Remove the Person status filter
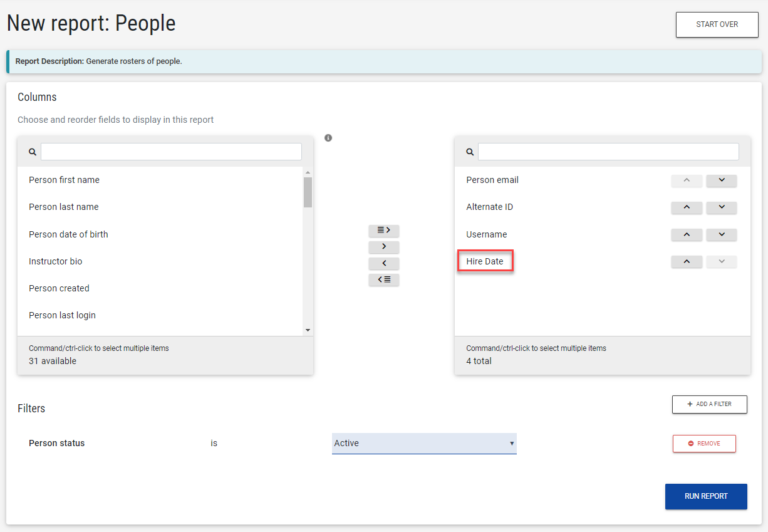Image resolution: width=768 pixels, height=532 pixels. point(704,444)
